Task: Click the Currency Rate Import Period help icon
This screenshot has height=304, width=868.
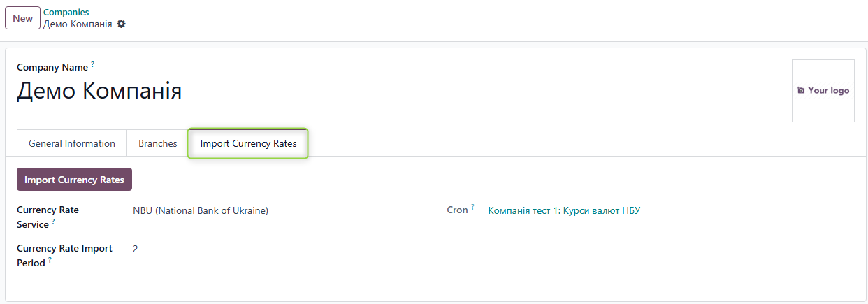Action: pos(50,260)
